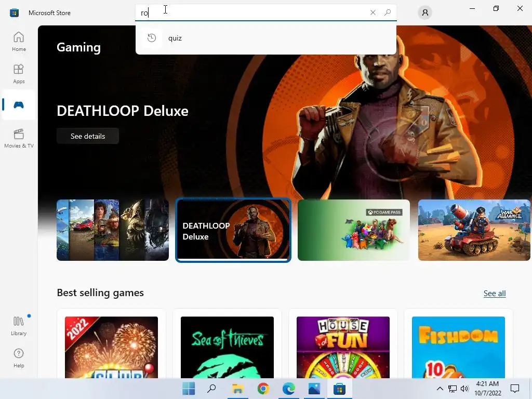Image resolution: width=532 pixels, height=399 pixels.
Task: Launch Google Chrome from taskbar
Action: coord(263,389)
